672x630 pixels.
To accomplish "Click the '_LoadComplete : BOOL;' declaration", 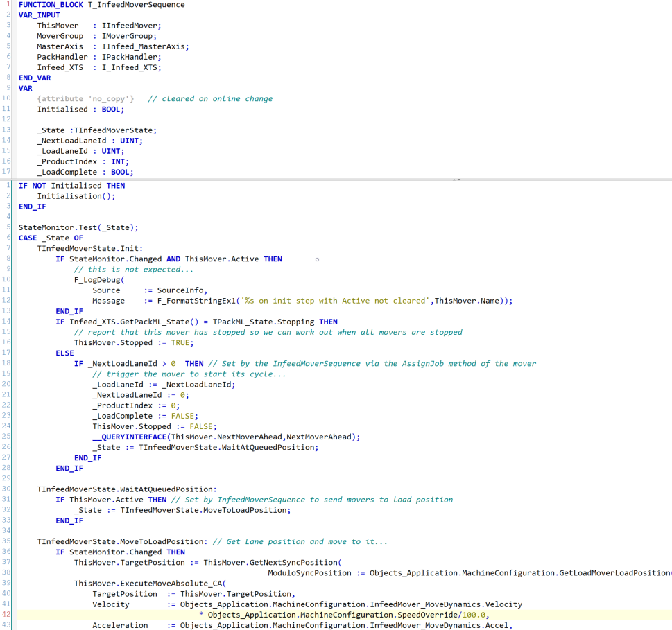I will pyautogui.click(x=85, y=172).
